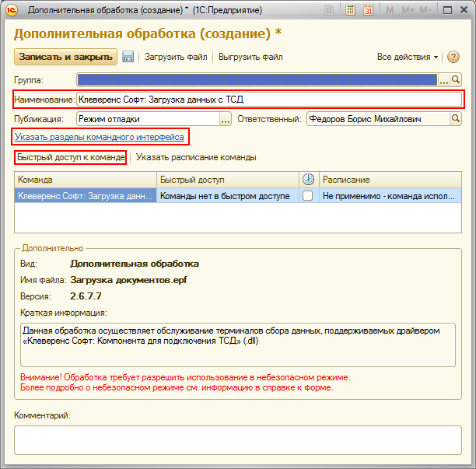
Task: Click the favorites star icon in title bar
Action: click(329, 10)
